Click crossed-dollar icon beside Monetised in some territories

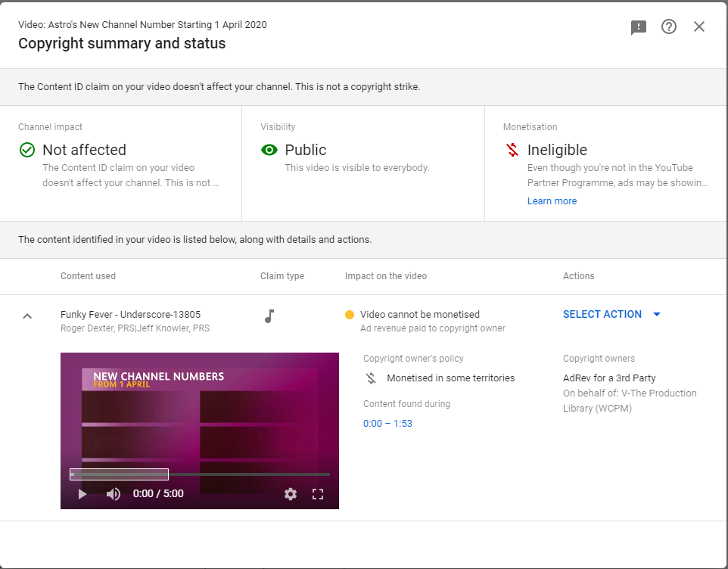(x=371, y=378)
